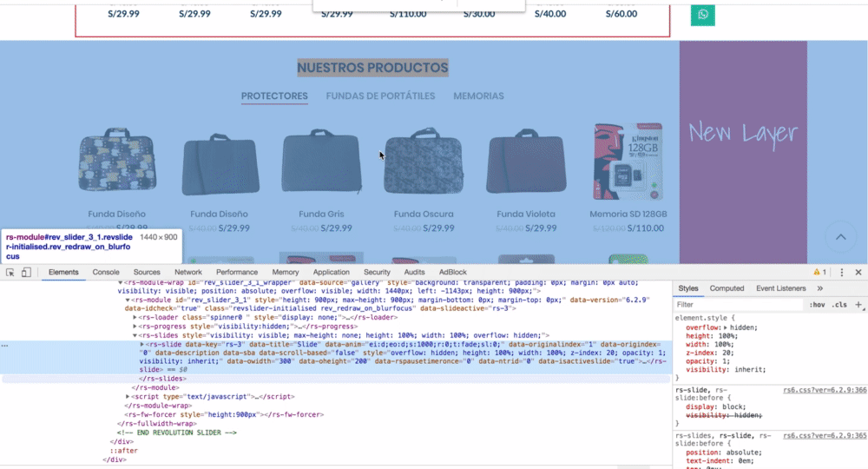Show more Styles pane tabs chevron
The image size is (868, 469).
(x=820, y=288)
